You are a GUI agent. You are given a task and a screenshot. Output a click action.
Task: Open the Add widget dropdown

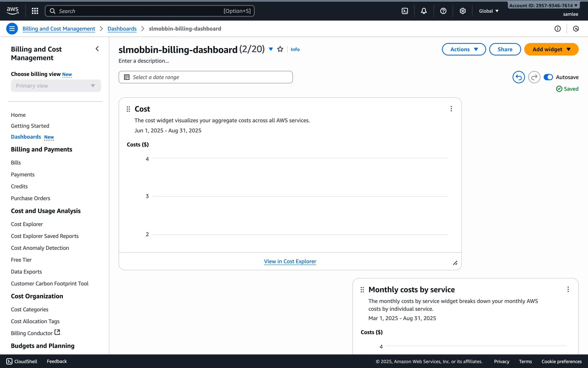[551, 49]
